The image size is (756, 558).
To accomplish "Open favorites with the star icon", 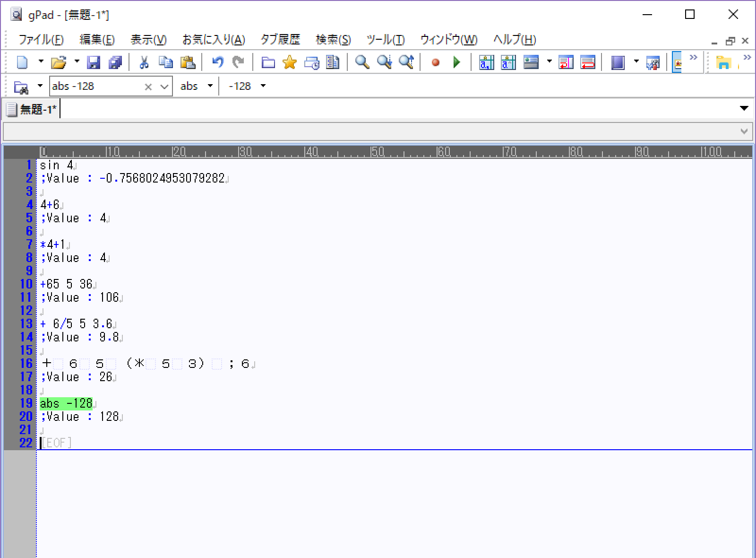I will pyautogui.click(x=289, y=62).
